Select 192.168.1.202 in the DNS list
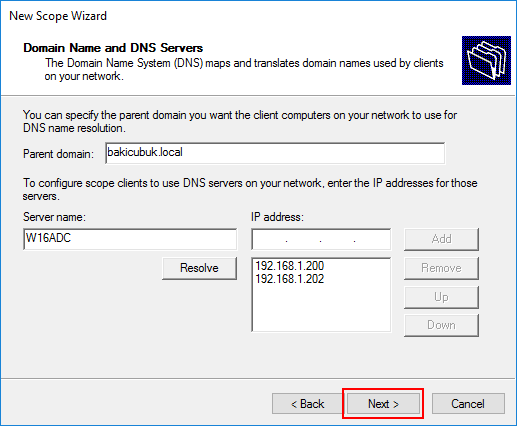This screenshot has width=517, height=426. [x=289, y=279]
